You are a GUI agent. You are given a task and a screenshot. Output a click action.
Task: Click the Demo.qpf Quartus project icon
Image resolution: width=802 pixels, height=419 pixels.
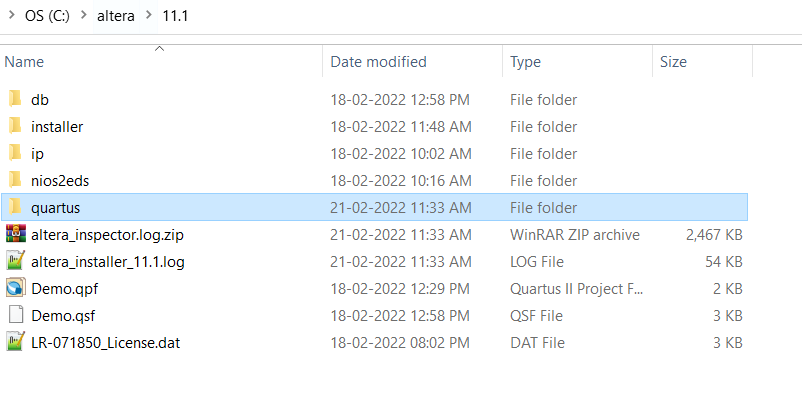pyautogui.click(x=15, y=289)
